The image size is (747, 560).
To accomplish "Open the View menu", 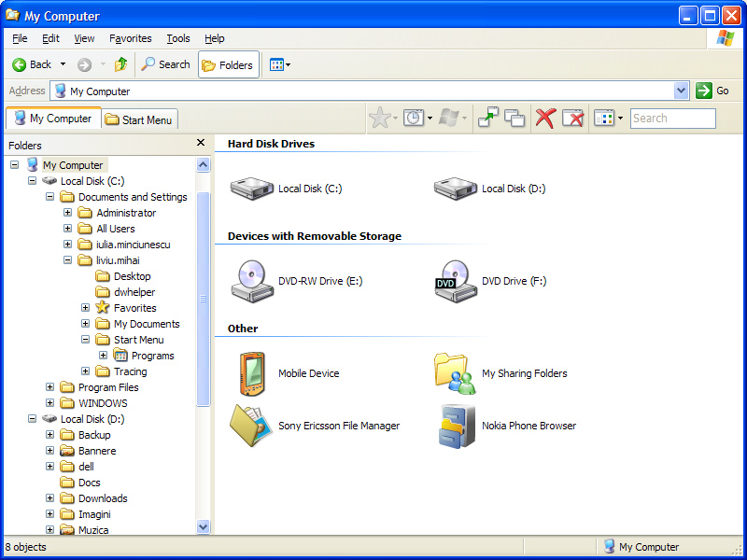I will tap(84, 38).
